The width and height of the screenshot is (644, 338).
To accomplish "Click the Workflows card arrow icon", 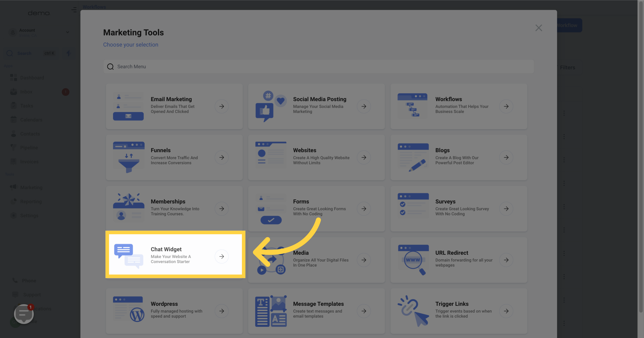I will pos(506,106).
